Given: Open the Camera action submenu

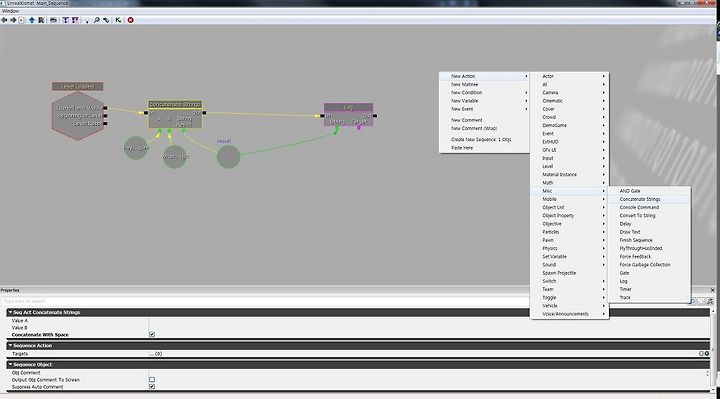Looking at the screenshot, I should pos(569,93).
